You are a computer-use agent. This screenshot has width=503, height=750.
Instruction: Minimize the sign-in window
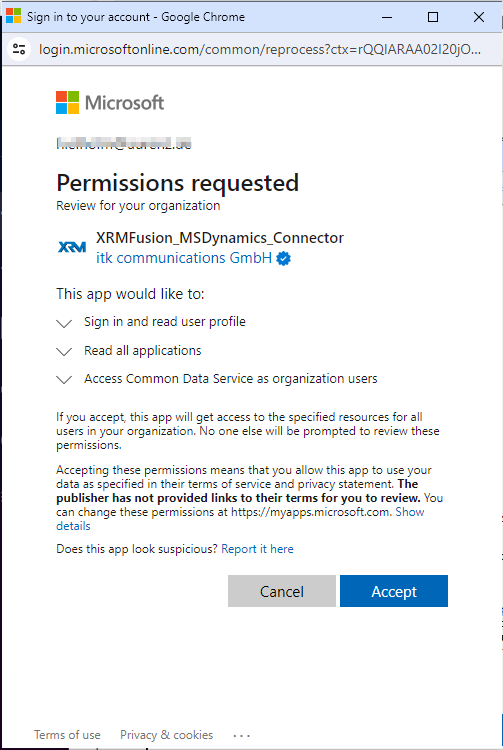coord(387,17)
